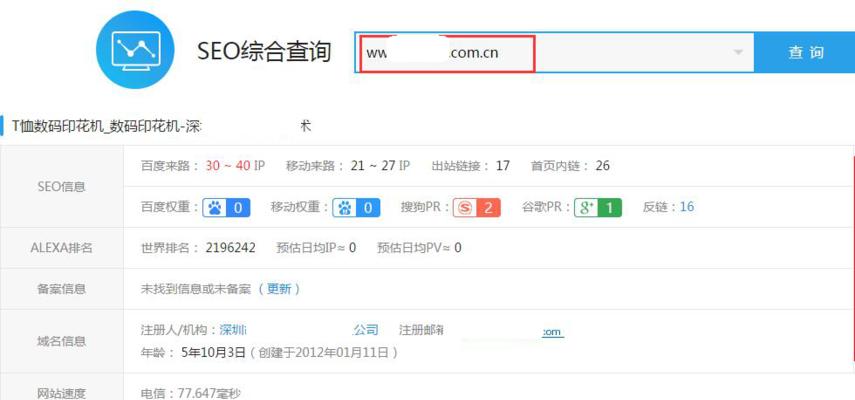Click the 电信 speed 77.647毫秒
Viewport: 855px width, 400px height.
pos(208,393)
